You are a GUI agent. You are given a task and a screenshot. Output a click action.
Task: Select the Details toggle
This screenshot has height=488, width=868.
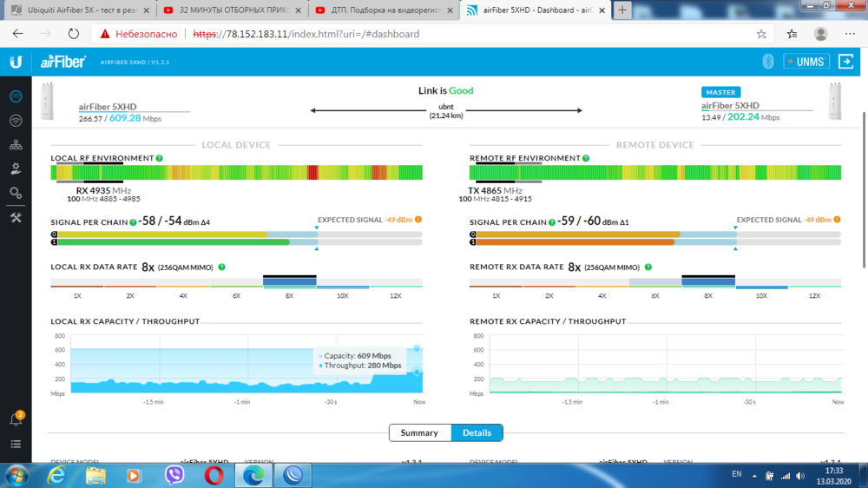point(477,432)
